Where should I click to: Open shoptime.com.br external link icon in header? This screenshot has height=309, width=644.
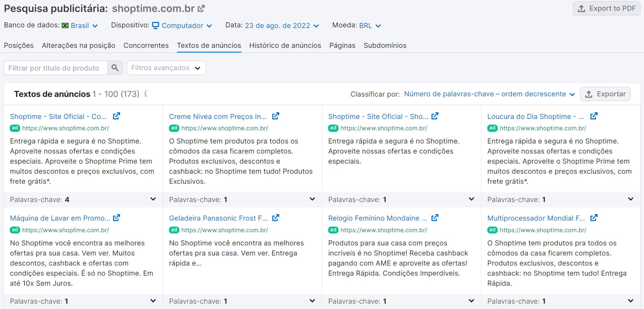[x=201, y=9]
